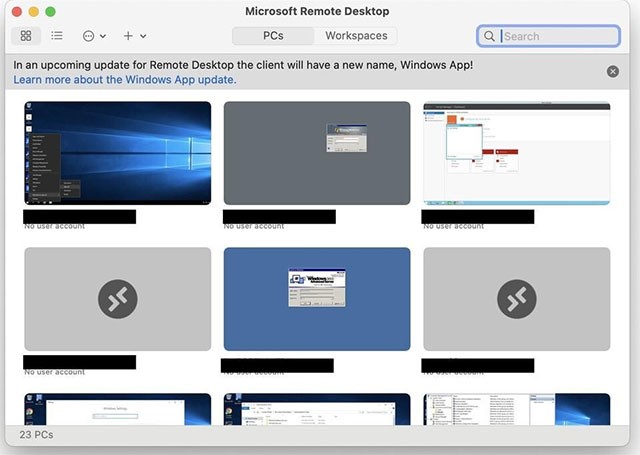Dismiss the Windows App update banner
This screenshot has height=455, width=640.
pos(612,71)
